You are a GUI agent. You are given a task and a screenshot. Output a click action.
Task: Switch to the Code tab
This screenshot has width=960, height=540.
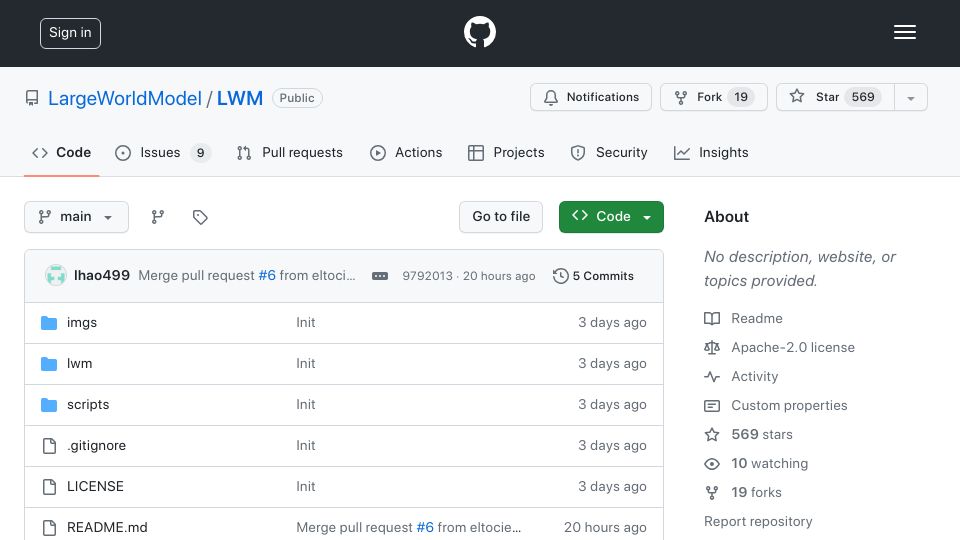click(62, 152)
